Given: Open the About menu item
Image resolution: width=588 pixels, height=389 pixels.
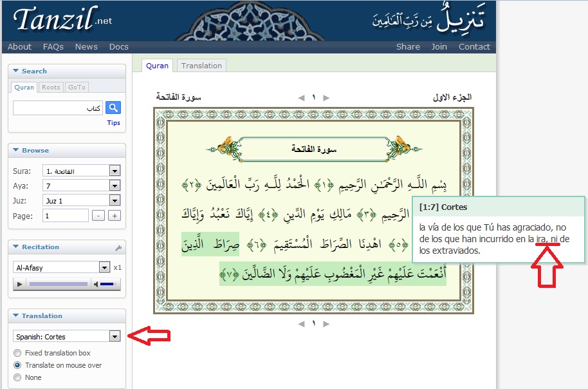Looking at the screenshot, I should 19,46.
